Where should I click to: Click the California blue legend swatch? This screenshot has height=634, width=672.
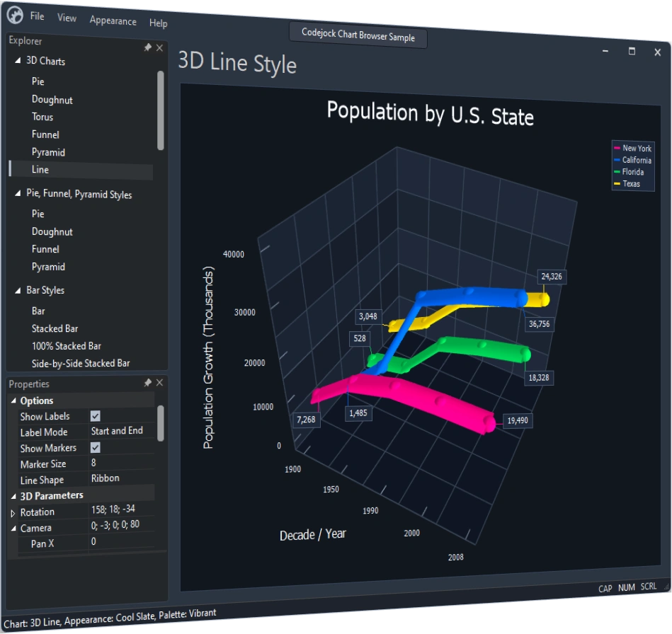click(617, 160)
